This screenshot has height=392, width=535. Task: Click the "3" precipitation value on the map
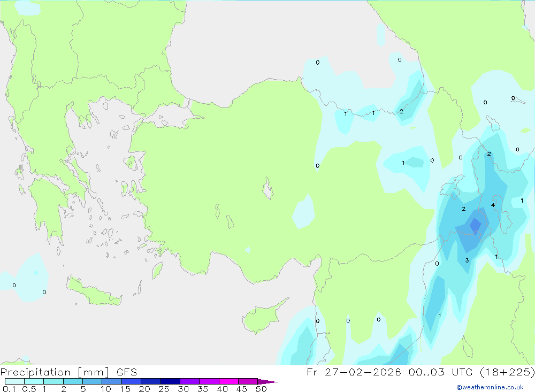click(467, 260)
